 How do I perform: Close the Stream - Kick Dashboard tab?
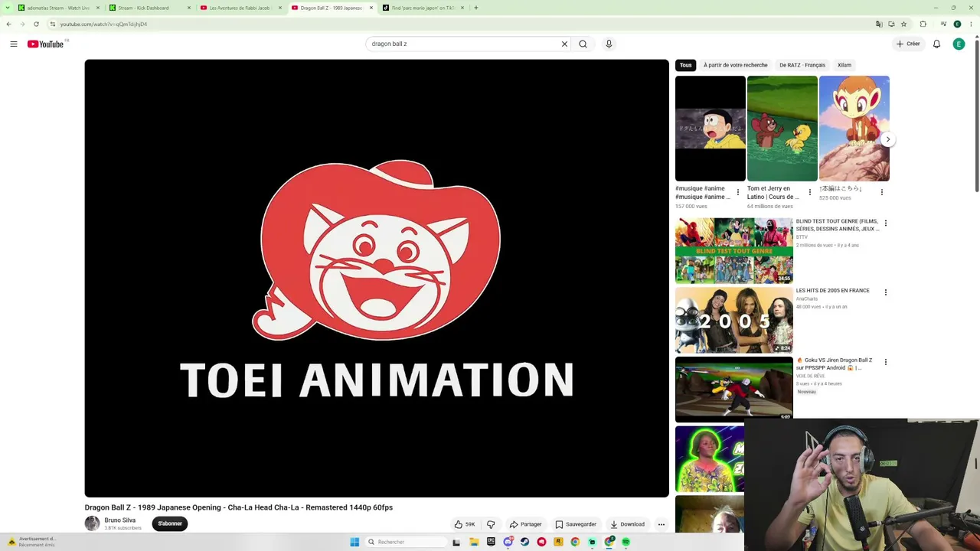click(189, 8)
